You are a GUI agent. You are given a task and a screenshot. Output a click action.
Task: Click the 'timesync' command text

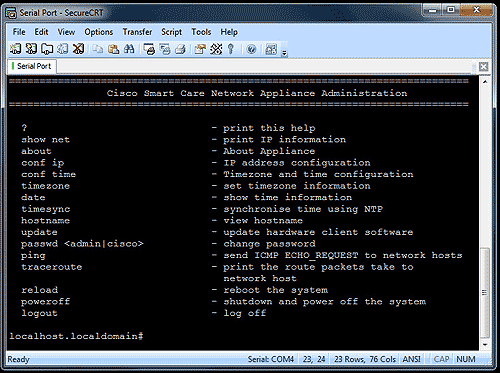click(46, 209)
